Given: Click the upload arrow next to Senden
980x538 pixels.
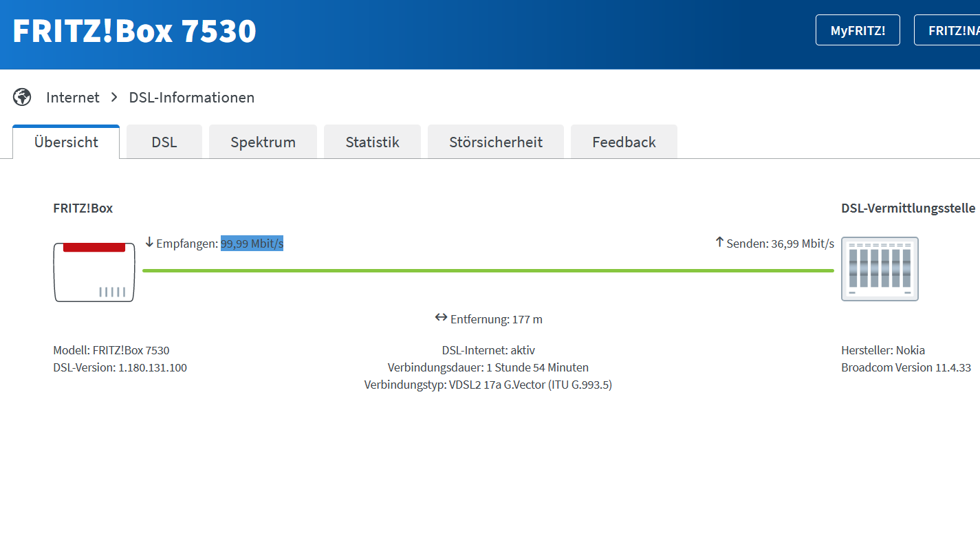Looking at the screenshot, I should (719, 242).
